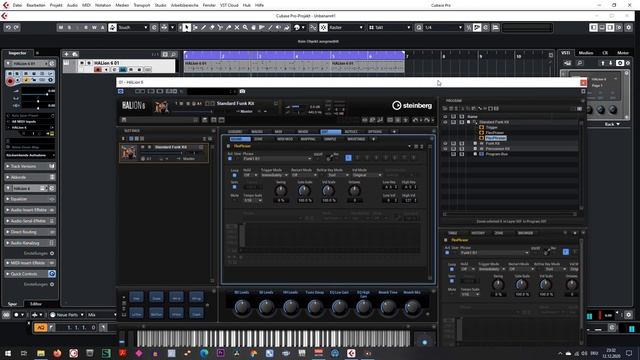The image size is (640, 360).
Task: Switch to the Editor tab at bottom of Inspector
Action: (x=36, y=304)
